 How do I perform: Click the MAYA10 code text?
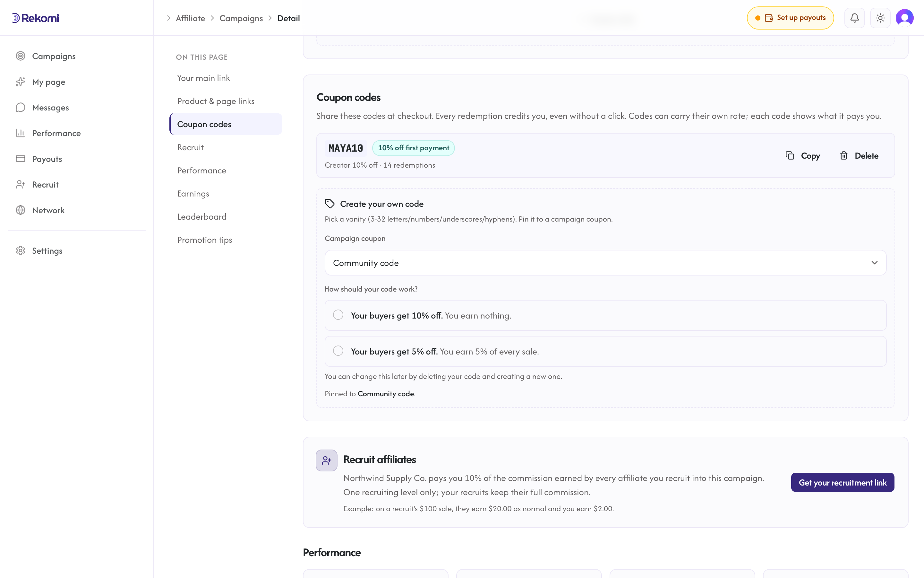[x=346, y=148]
